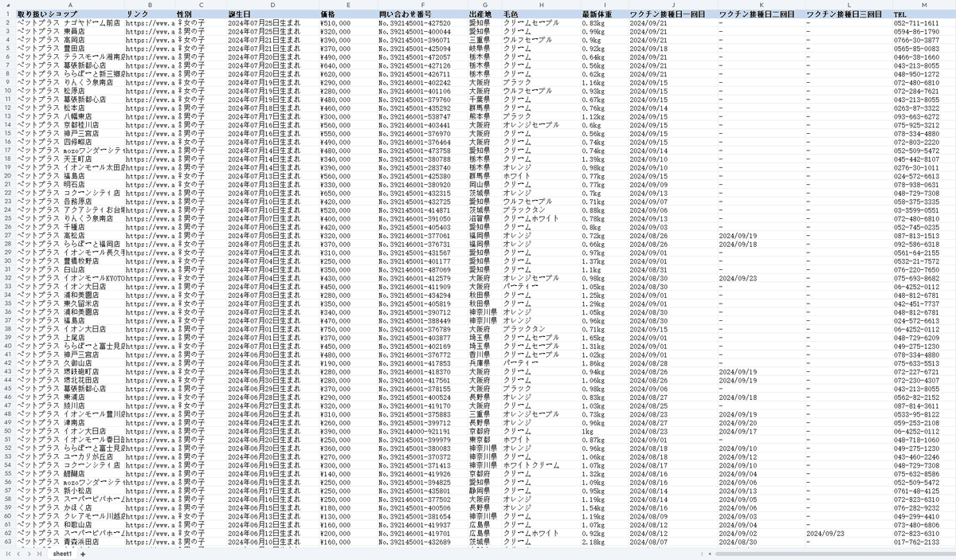Screen dimensions: 956x560
Task: Select column D header
Action: [272, 5]
